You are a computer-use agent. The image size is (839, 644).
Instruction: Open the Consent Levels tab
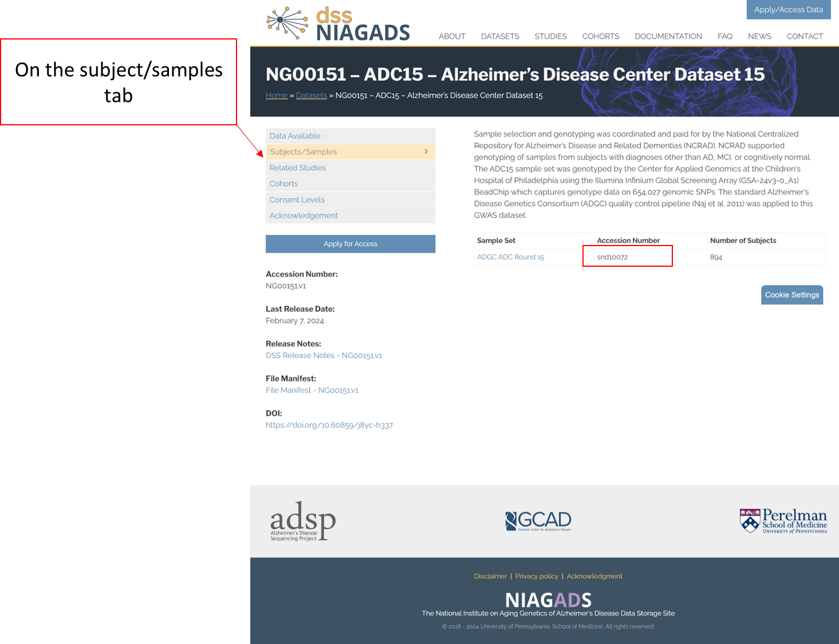(297, 200)
